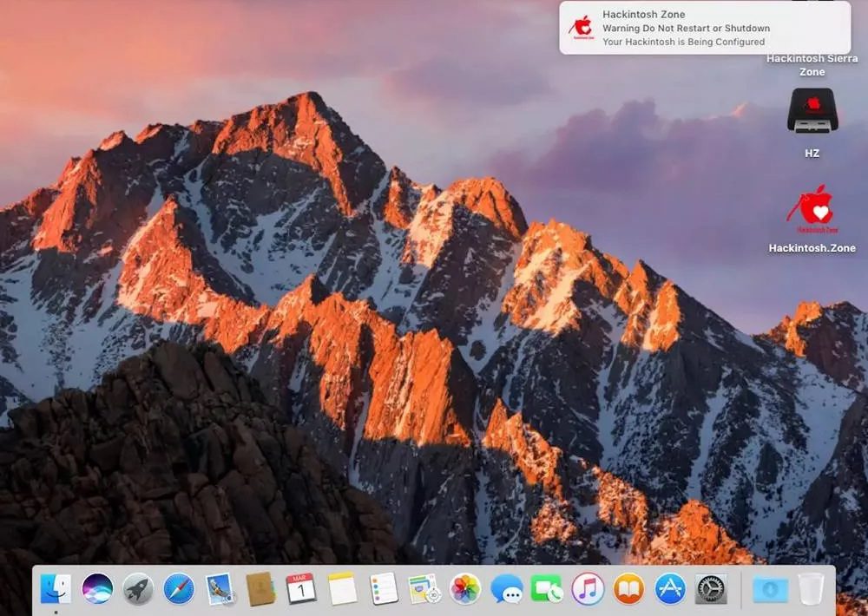Open the Reminders app
The width and height of the screenshot is (868, 616).
[383, 589]
